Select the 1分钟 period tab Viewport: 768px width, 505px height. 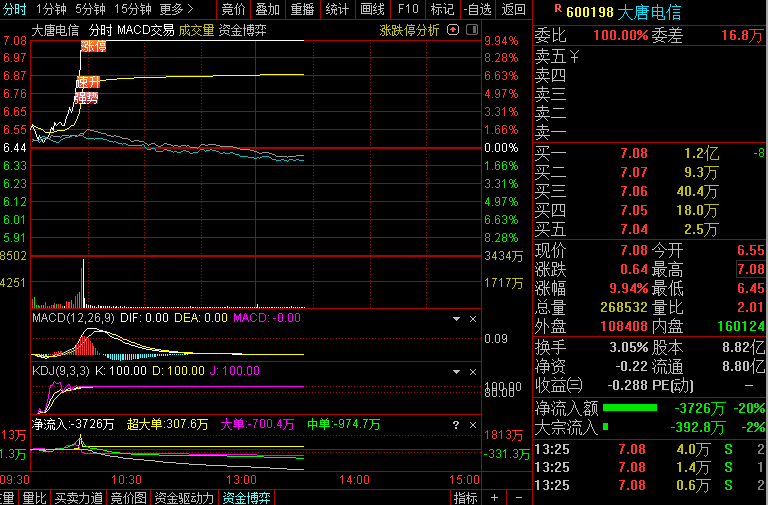[51, 9]
